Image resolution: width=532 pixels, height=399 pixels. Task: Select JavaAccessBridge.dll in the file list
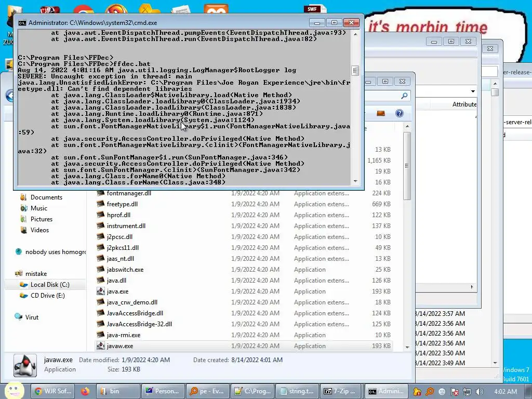pos(135,313)
